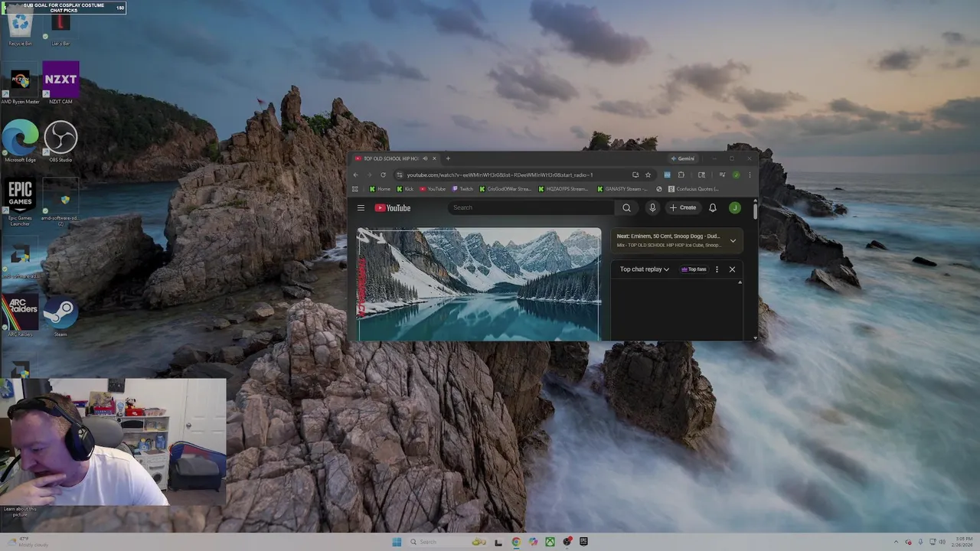Open Epic Games from the taskbar
Image resolution: width=980 pixels, height=551 pixels.
pos(583,542)
